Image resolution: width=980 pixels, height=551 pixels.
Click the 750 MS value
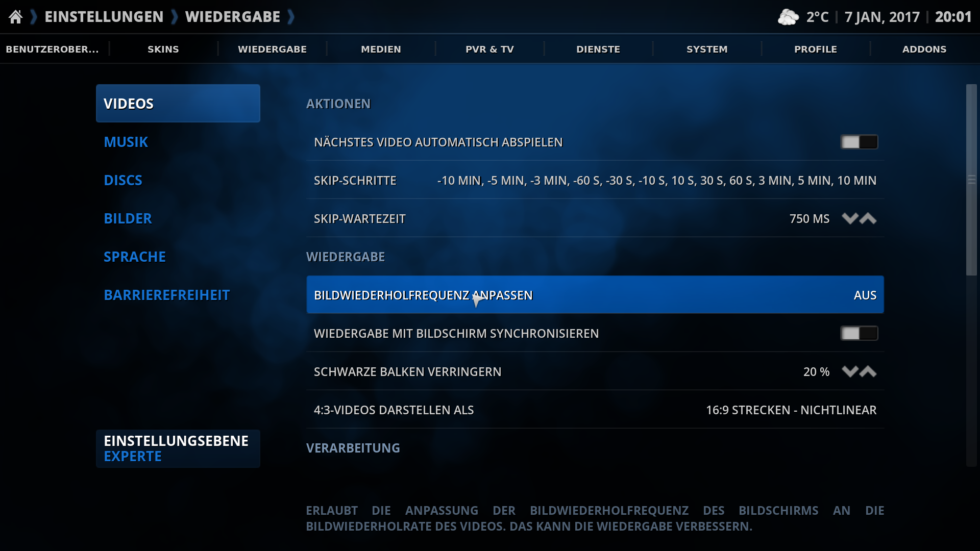[x=810, y=218]
